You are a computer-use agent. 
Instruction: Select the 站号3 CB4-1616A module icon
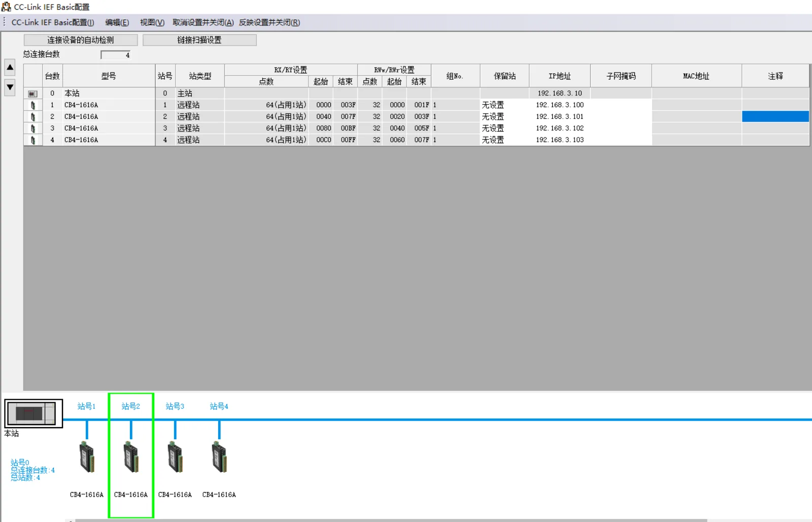(175, 457)
